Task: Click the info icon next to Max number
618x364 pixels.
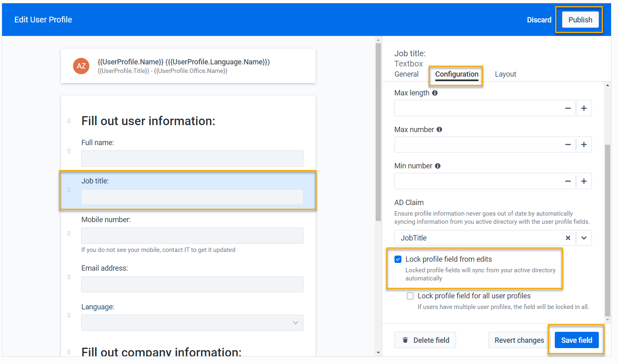Action: 439,129
